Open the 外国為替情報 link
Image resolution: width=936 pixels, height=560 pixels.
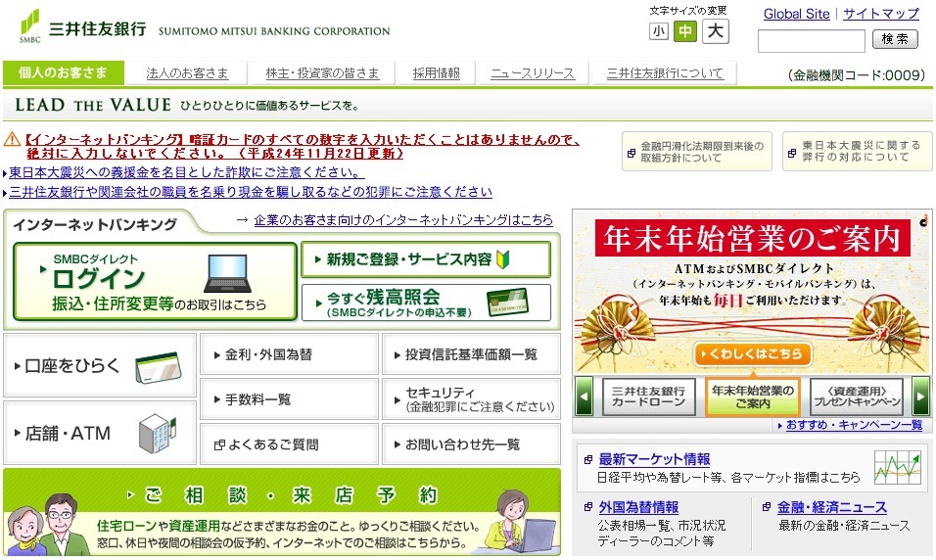(638, 507)
